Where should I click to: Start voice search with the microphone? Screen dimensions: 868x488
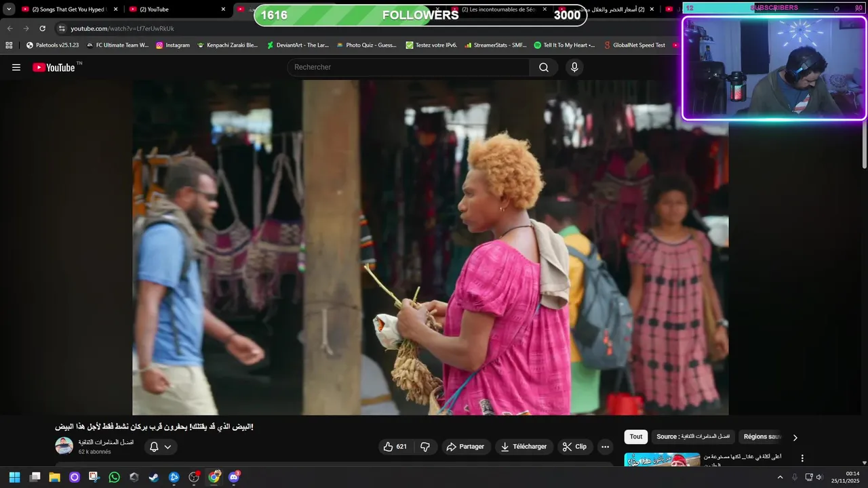[574, 67]
